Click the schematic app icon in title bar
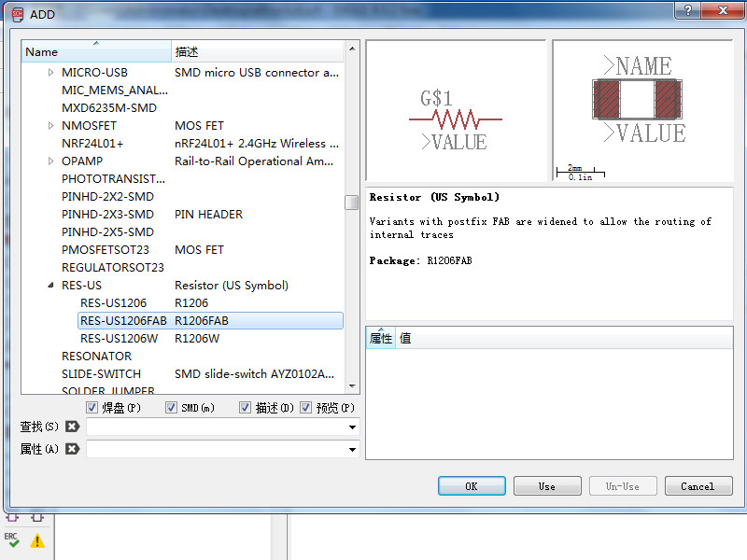This screenshot has width=747, height=560. pyautogui.click(x=18, y=14)
